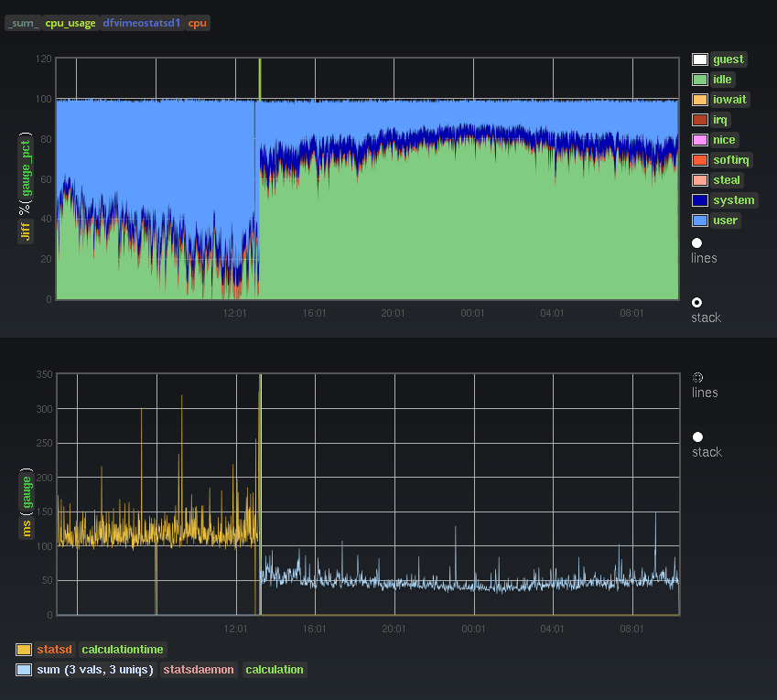Select the cpu_usage tag

(70, 23)
